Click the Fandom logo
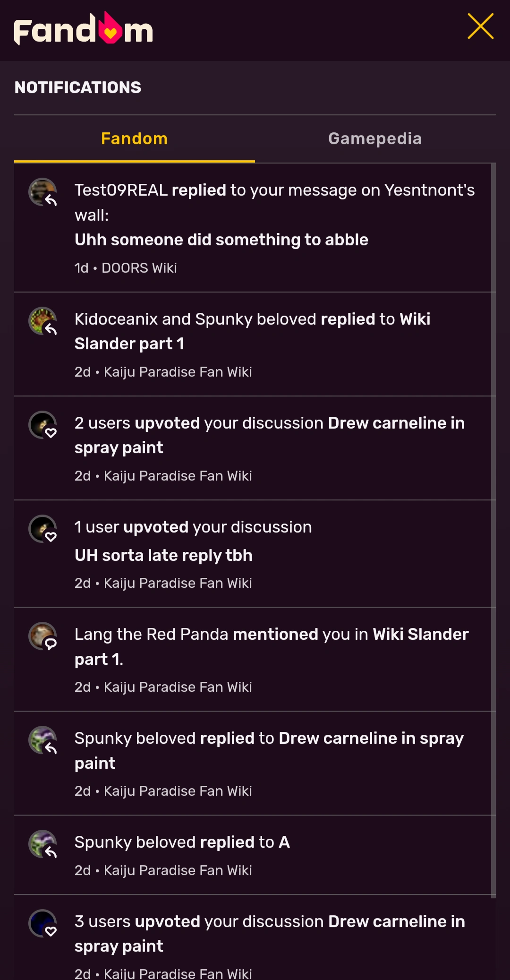 point(83,29)
